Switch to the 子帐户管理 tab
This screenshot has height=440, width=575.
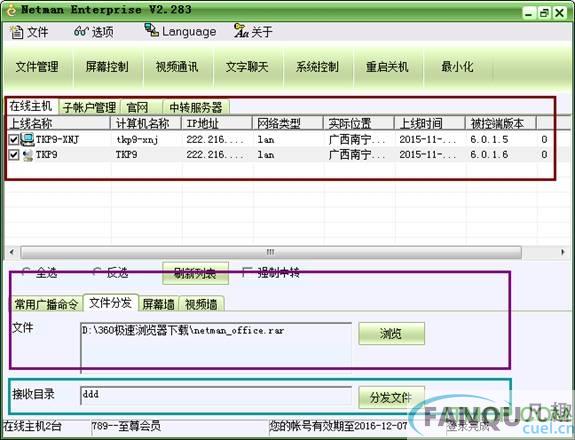[89, 107]
